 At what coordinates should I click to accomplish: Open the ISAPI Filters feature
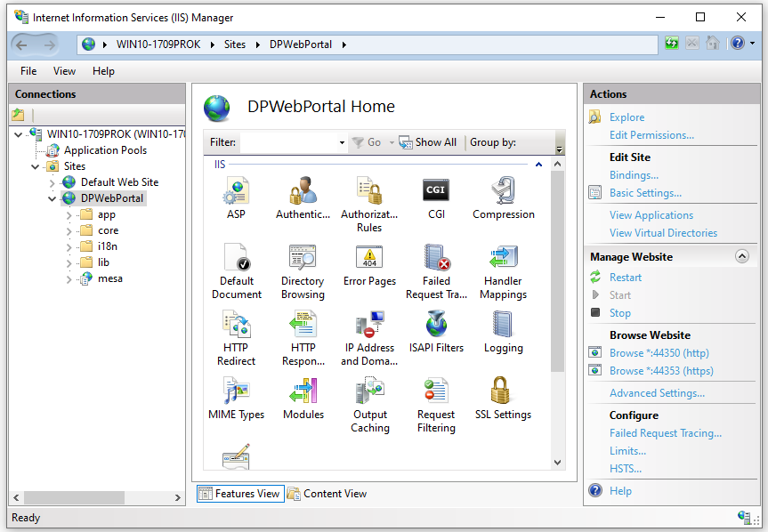click(x=436, y=331)
